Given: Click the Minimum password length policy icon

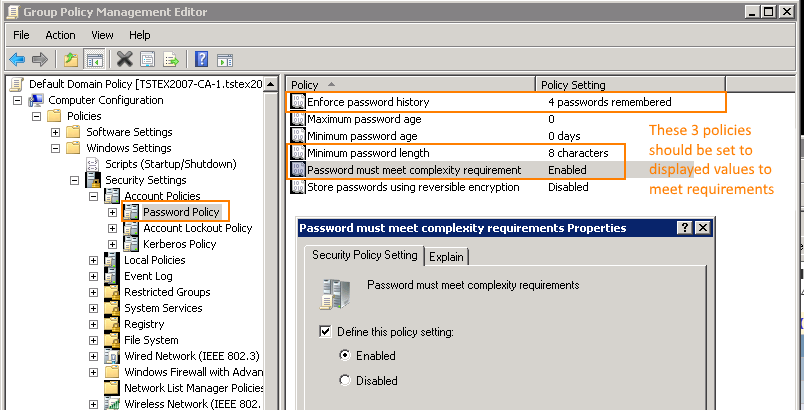Looking at the screenshot, I should pos(297,153).
